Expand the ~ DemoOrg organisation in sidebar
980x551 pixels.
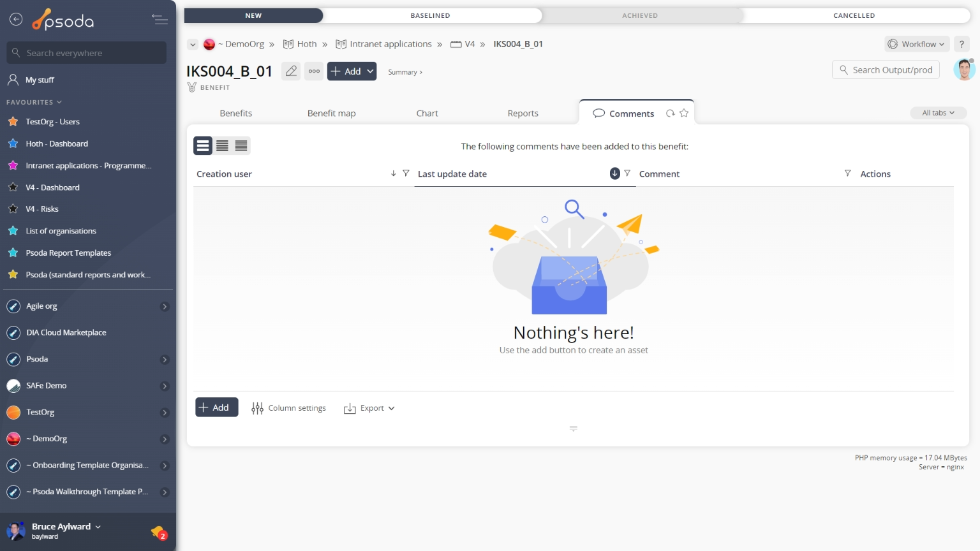[165, 439]
